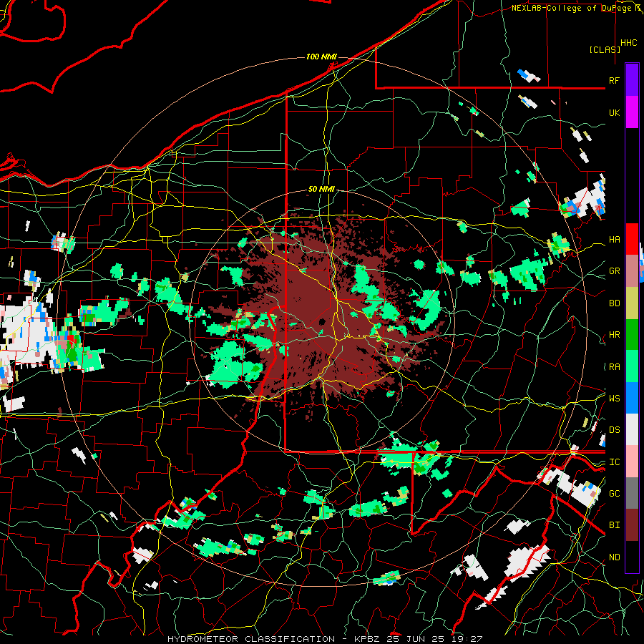Click the GC gray legend swatch
This screenshot has width=644, height=644.
pos(632,493)
